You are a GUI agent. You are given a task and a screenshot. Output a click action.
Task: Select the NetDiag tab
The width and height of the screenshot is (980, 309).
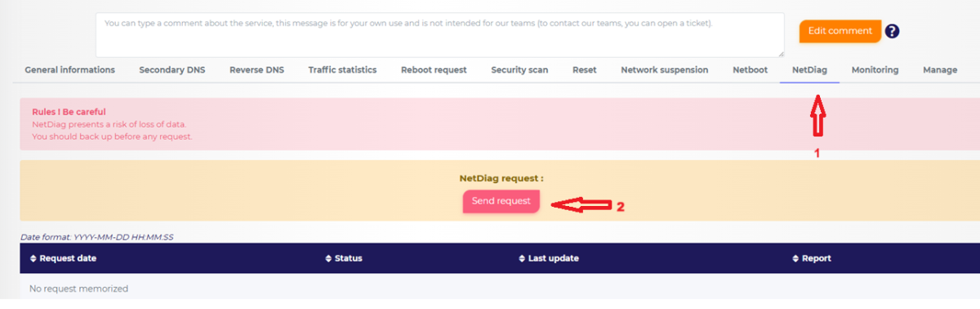tap(809, 70)
